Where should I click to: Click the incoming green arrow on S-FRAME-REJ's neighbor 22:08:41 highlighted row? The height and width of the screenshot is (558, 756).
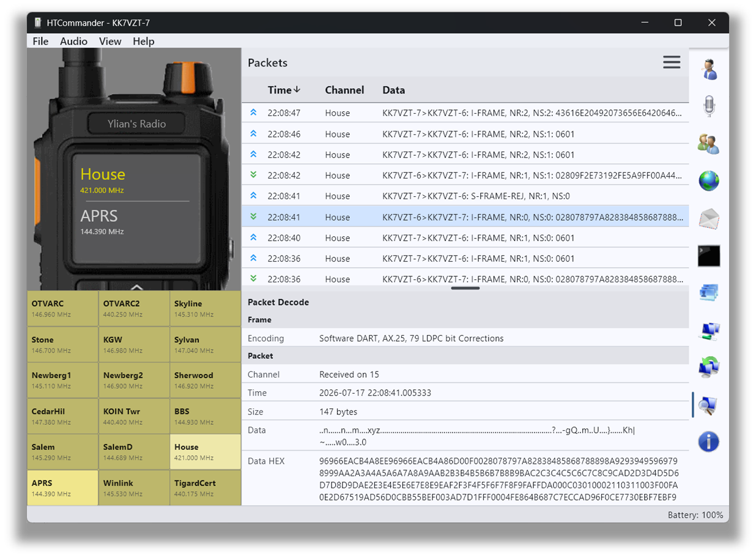coord(253,217)
